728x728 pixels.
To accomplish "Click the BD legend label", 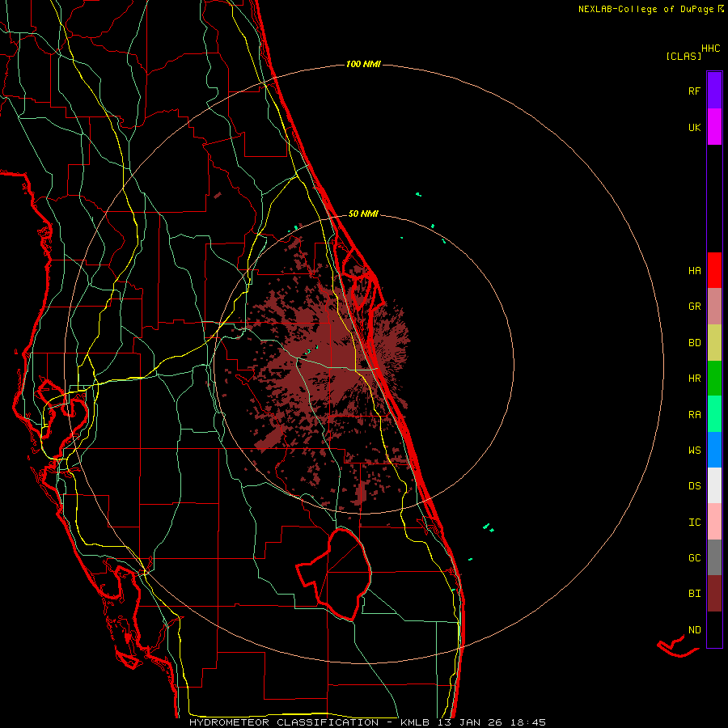I will click(x=694, y=343).
